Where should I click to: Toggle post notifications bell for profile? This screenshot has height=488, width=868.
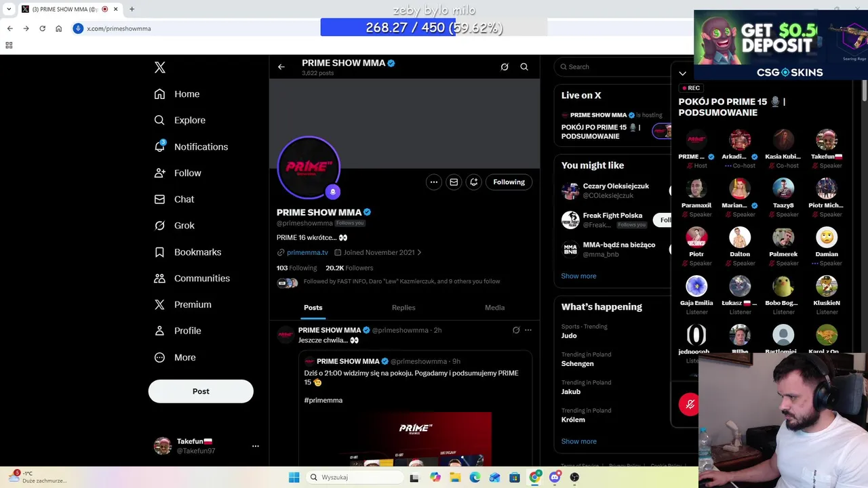(473, 182)
